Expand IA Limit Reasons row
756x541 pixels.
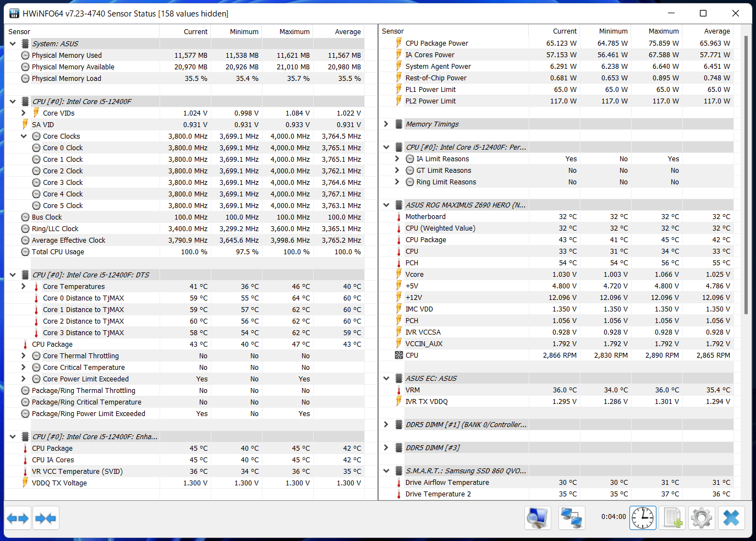click(397, 159)
